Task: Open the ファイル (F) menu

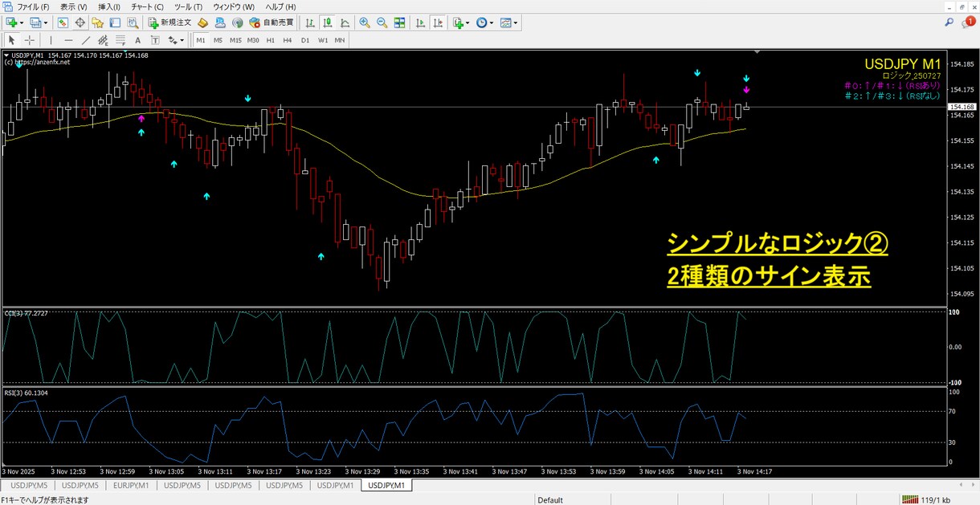Action: pos(34,6)
